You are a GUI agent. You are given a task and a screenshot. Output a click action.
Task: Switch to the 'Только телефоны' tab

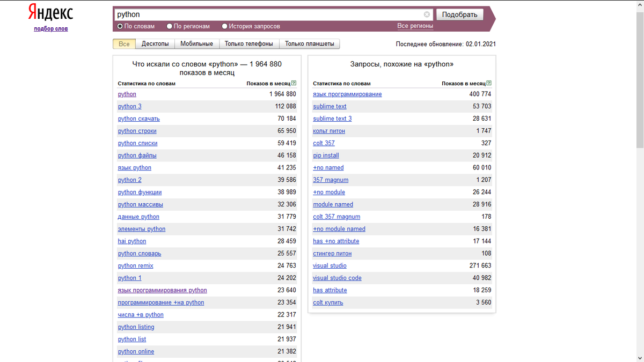point(249,44)
